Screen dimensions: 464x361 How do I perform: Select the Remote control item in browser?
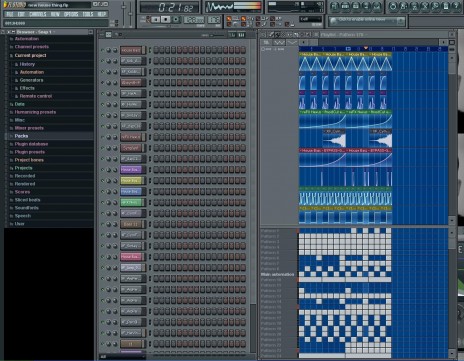(36, 96)
